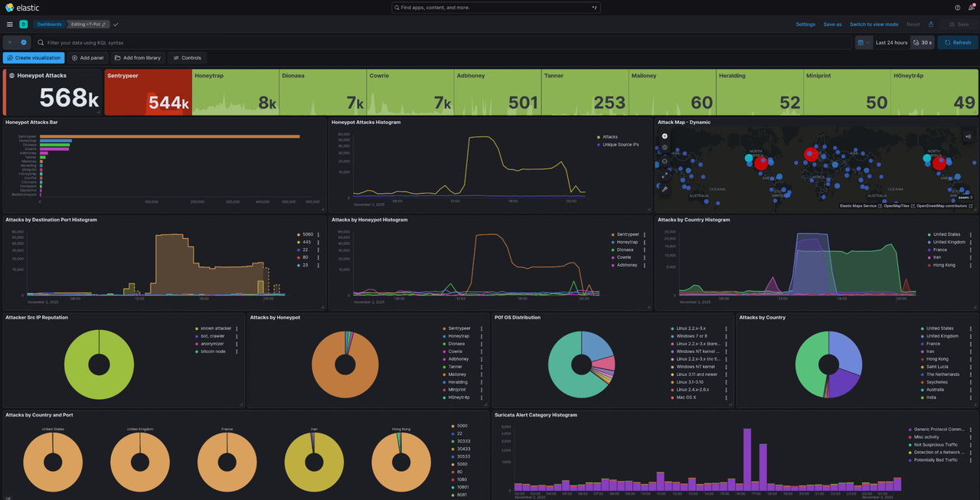
Task: Click Sentrypeer orange color dot in pie legend
Action: click(444, 328)
